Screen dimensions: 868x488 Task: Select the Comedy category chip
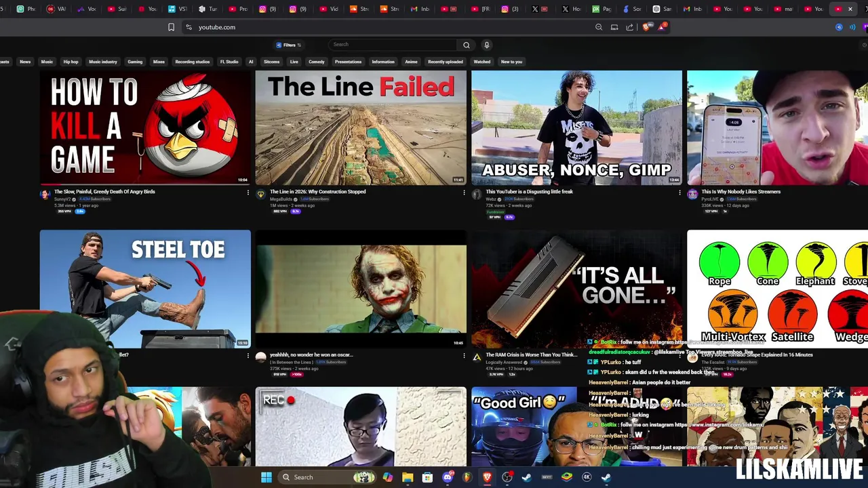click(x=317, y=62)
